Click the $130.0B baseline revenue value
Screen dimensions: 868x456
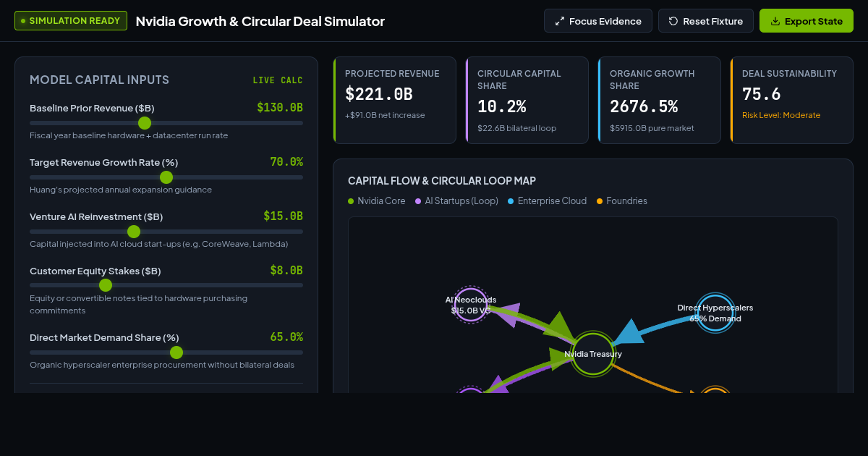[280, 108]
